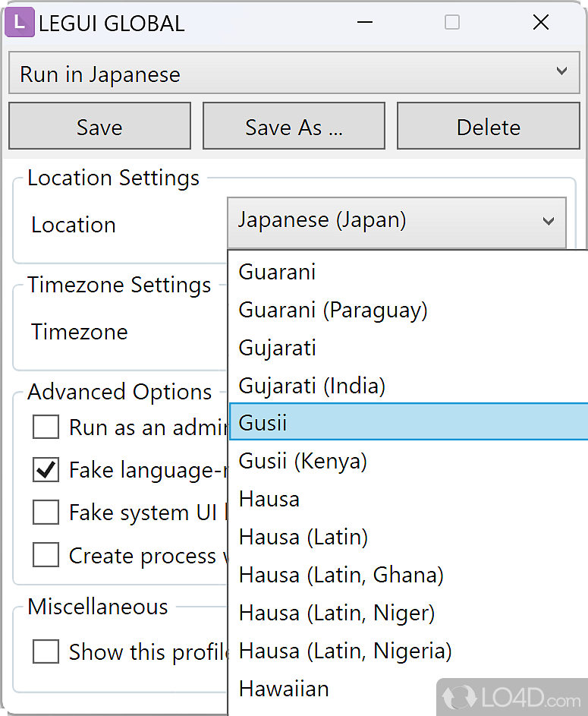Click the profile dropdown chevron arrow
588x716 pixels.
point(561,72)
